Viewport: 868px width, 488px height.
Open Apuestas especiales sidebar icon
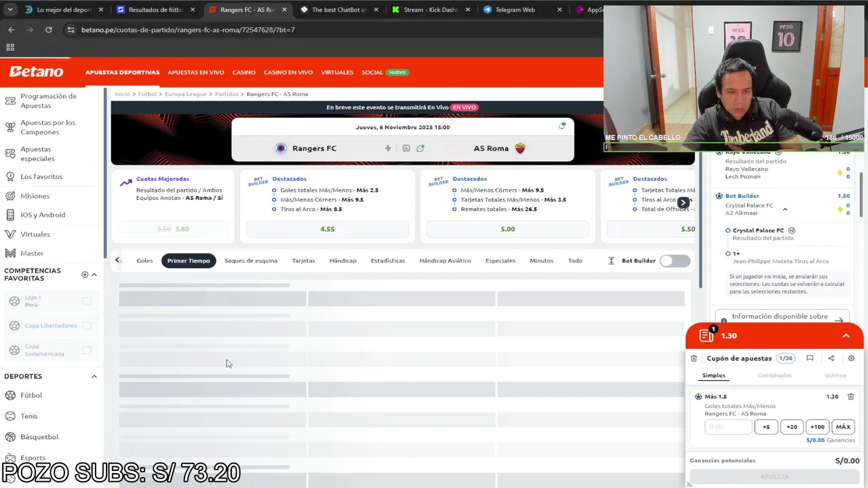click(x=10, y=154)
